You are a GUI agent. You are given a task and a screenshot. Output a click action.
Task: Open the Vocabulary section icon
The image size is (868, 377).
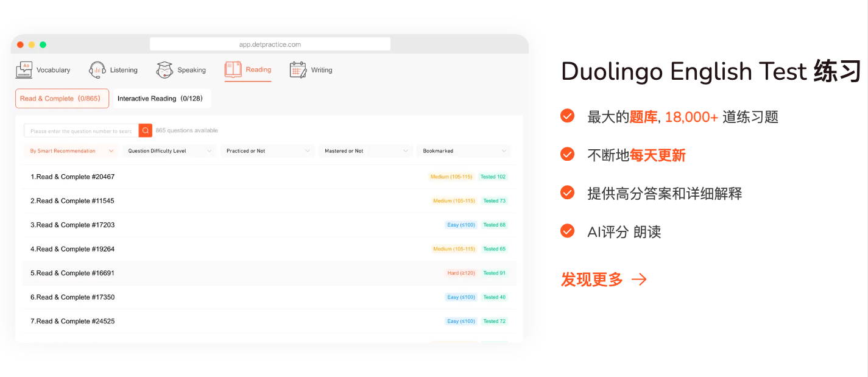coord(24,70)
